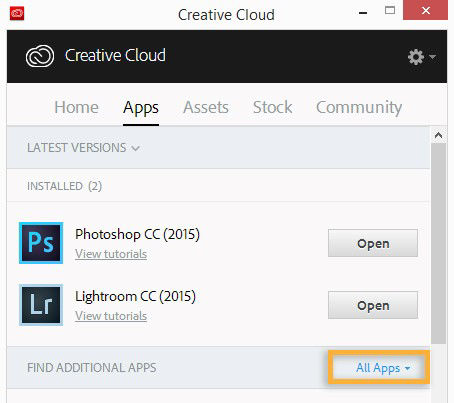
Task: Click the Photoshop CC app icon
Action: 41,243
